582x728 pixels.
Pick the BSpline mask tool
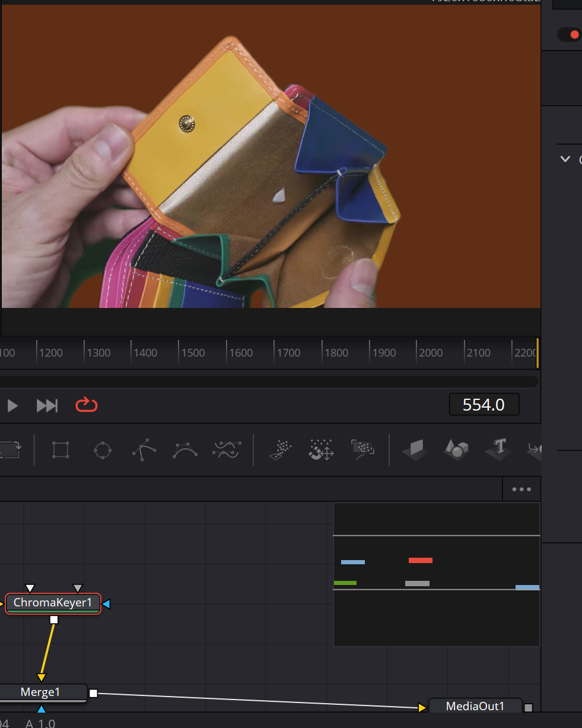(185, 450)
